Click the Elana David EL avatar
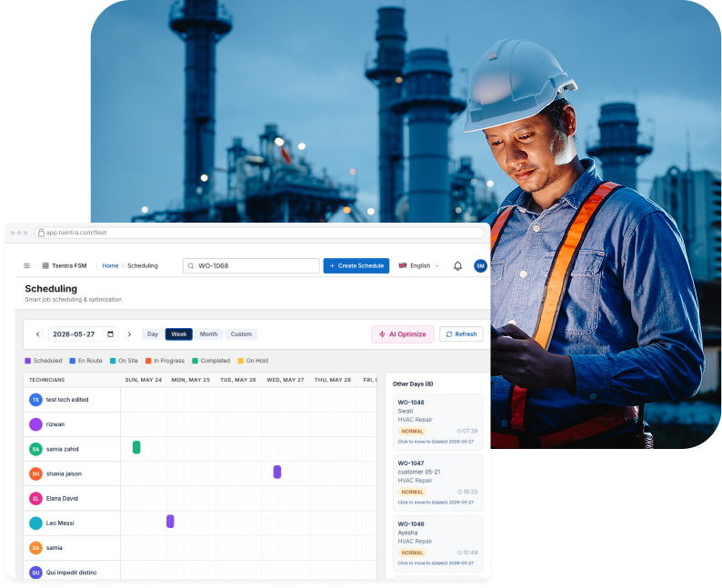Screen dimensions: 722x588 (35, 498)
